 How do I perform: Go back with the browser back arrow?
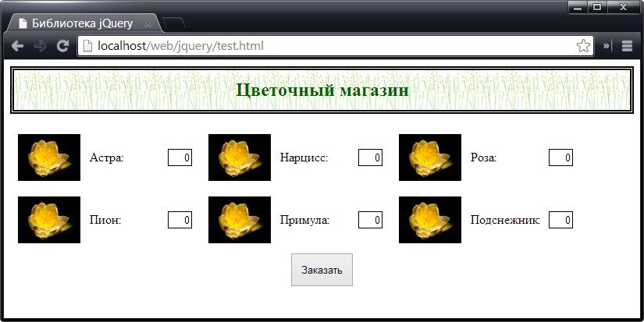click(x=17, y=46)
